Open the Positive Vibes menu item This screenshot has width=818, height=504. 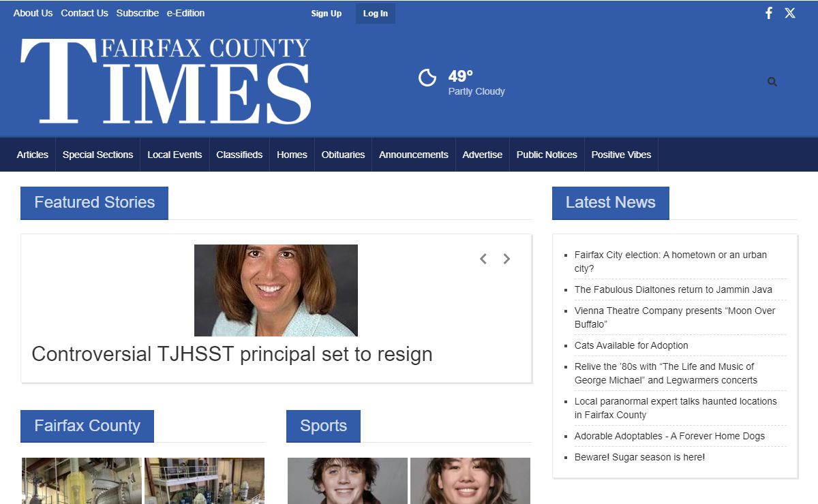pos(621,155)
